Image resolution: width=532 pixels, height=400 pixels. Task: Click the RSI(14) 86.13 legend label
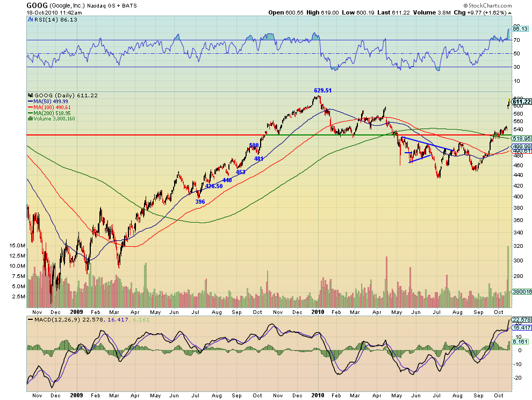[56, 20]
